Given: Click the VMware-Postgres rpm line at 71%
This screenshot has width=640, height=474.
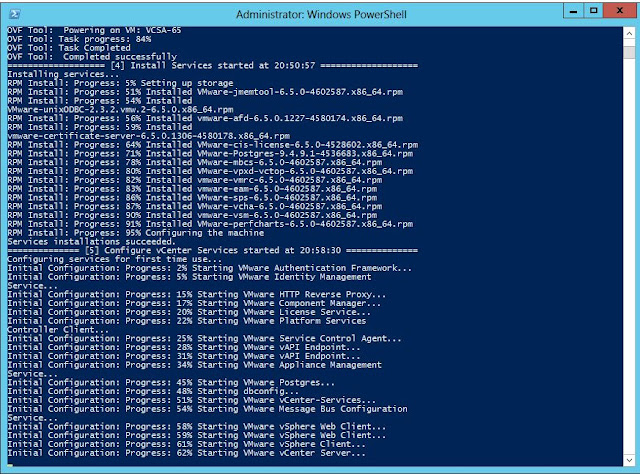Looking at the screenshot, I should [x=210, y=154].
